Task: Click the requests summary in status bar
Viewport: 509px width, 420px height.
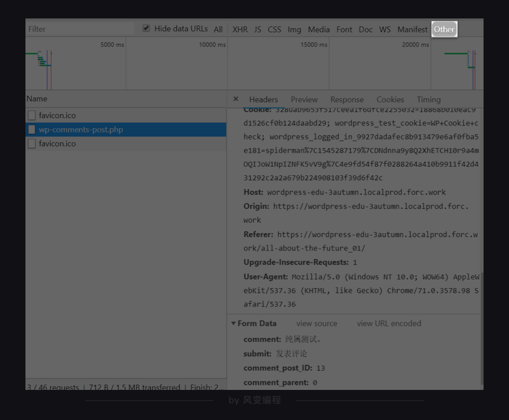Action: pyautogui.click(x=126, y=386)
